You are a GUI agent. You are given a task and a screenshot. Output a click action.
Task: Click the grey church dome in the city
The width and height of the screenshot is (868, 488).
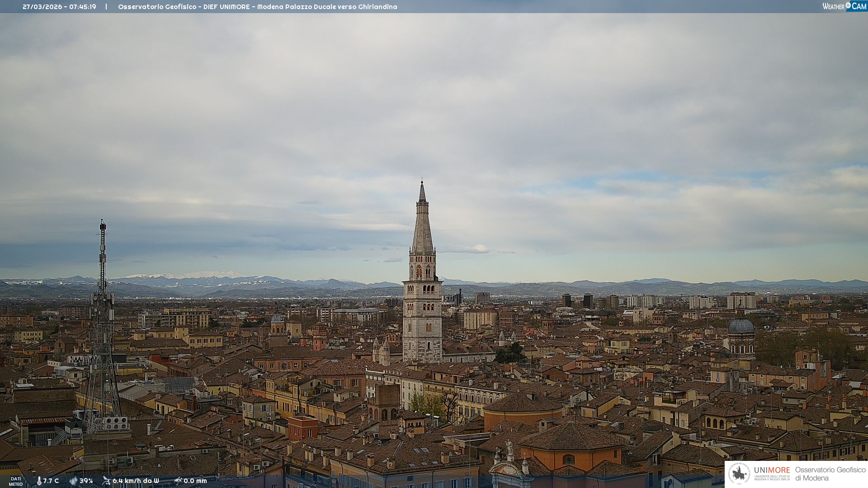741,327
